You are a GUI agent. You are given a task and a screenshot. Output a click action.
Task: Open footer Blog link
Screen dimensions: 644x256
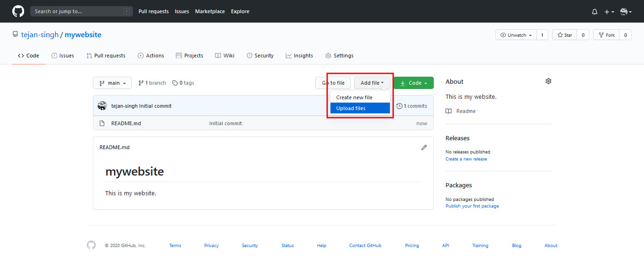click(x=517, y=246)
